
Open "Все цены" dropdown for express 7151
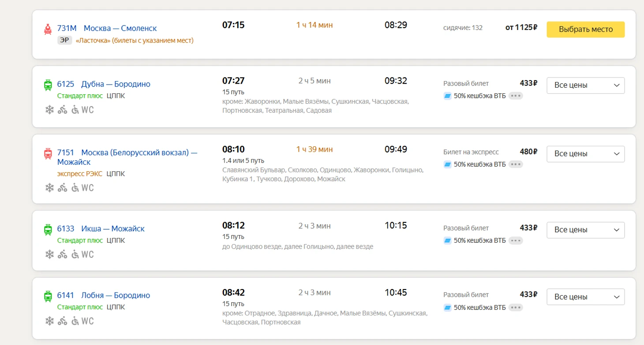585,154
